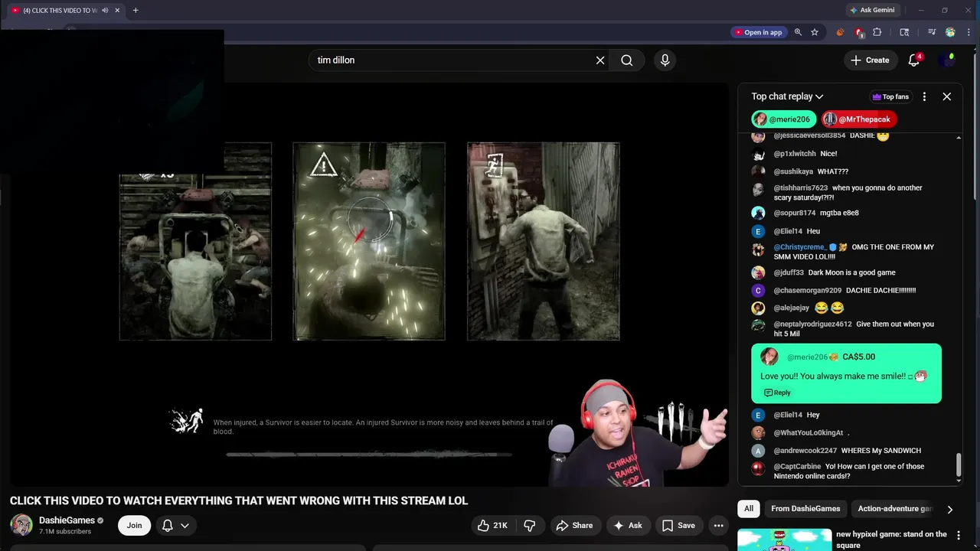Open browser media controls icon
The width and height of the screenshot is (980, 551).
click(932, 32)
